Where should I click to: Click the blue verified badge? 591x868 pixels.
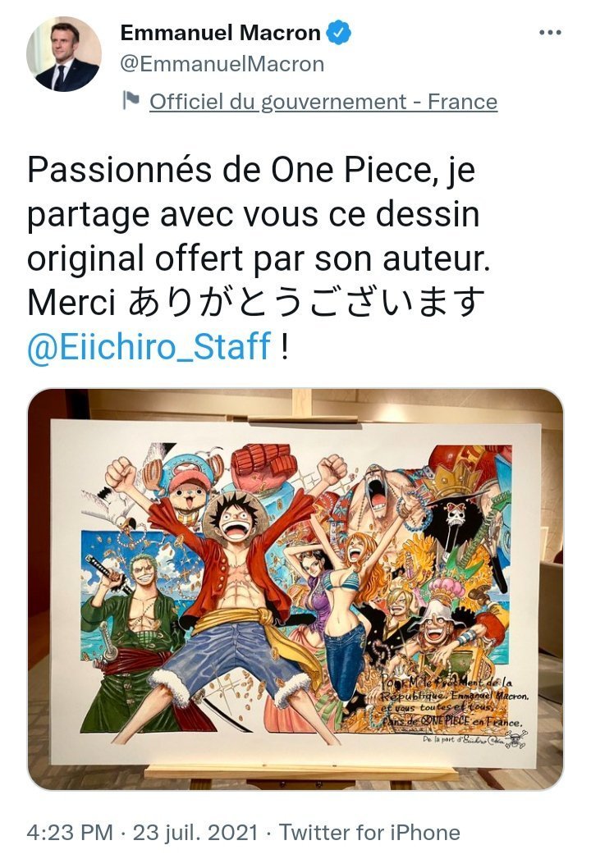point(338,33)
